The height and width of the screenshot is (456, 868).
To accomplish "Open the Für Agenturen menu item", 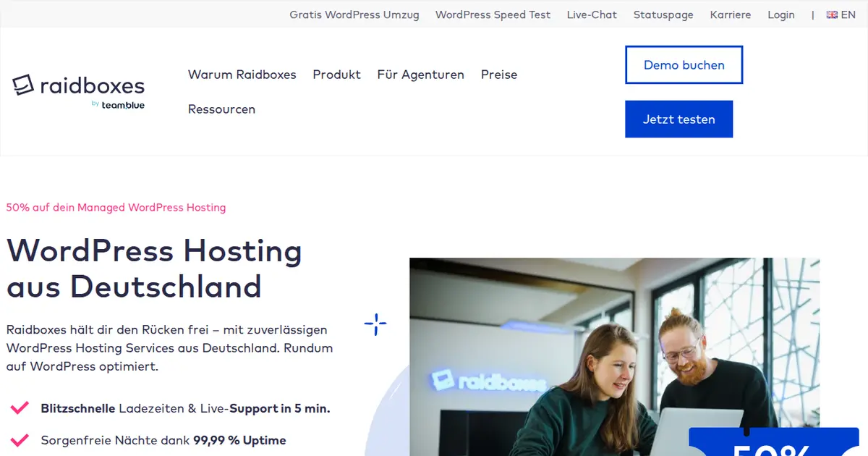I will point(421,75).
